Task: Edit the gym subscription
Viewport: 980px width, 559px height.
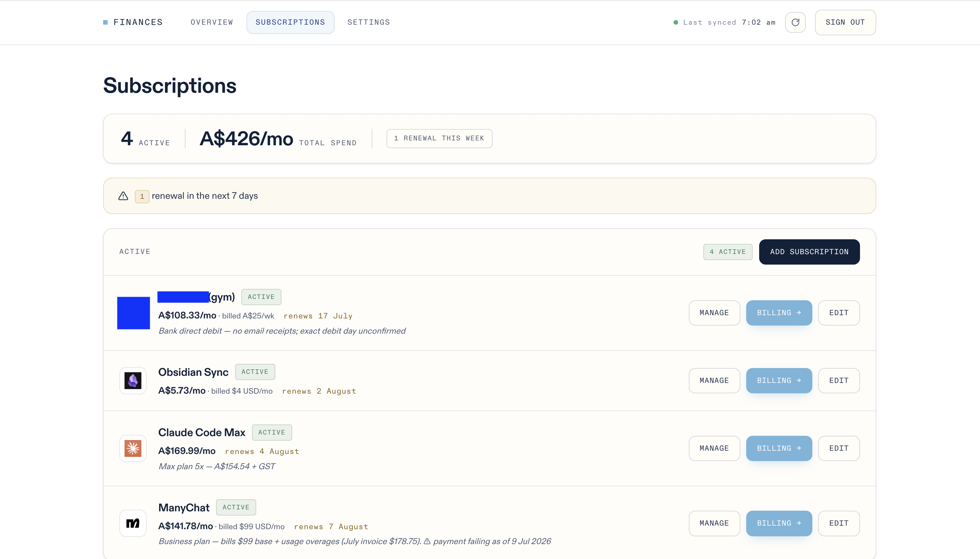Action: point(839,313)
